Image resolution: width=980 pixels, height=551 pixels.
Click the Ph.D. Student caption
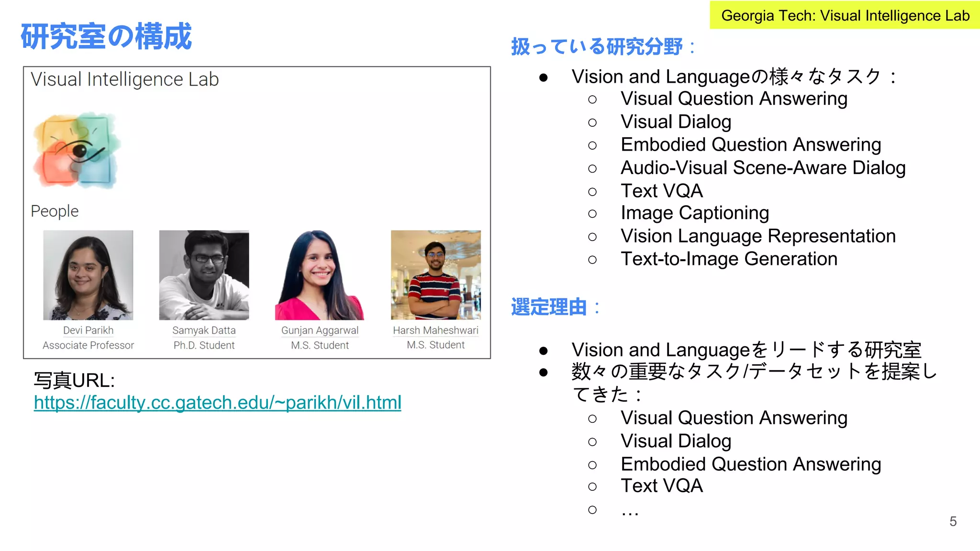204,345
